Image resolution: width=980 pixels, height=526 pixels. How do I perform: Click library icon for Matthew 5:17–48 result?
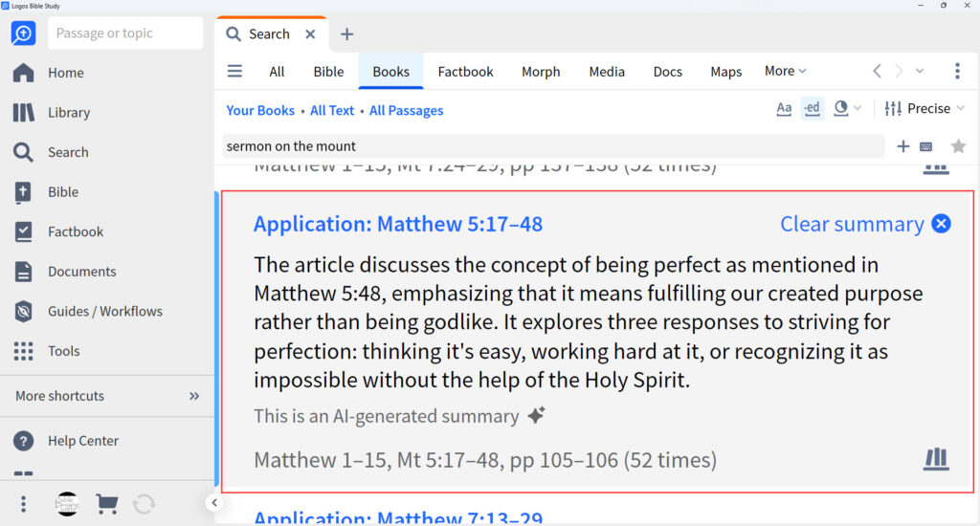coord(936,459)
